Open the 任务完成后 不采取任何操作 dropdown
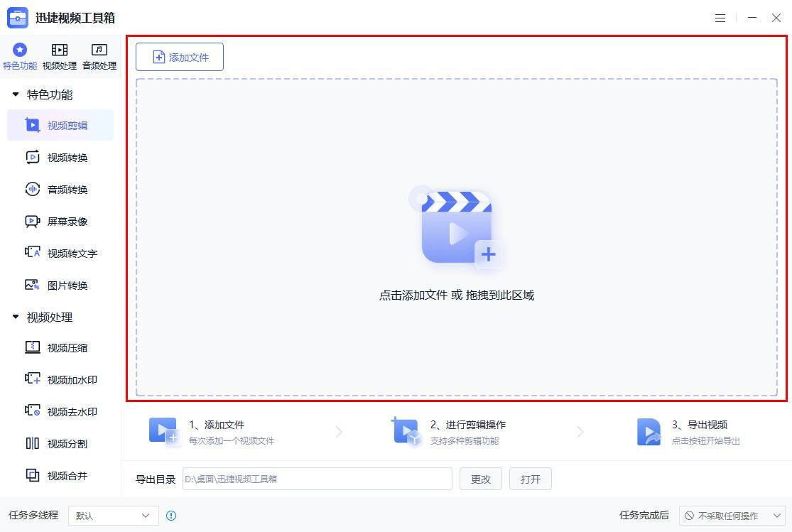792x532 pixels. [x=732, y=516]
